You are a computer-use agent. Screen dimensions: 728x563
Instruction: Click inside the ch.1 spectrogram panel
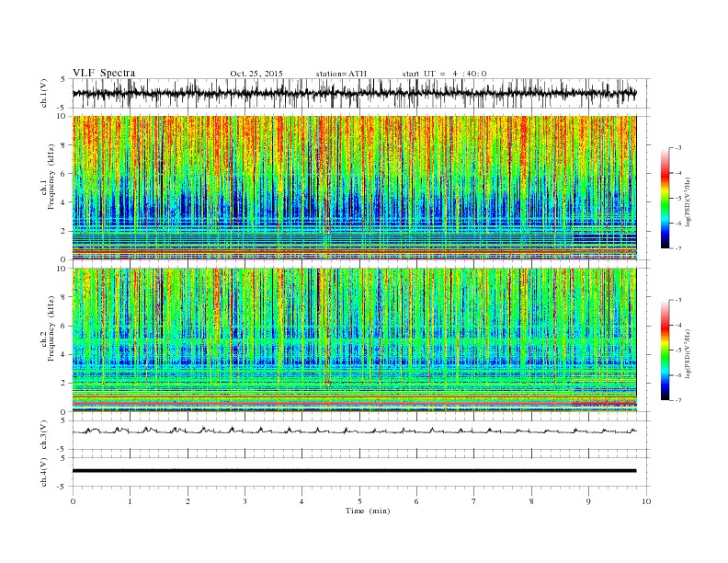click(354, 188)
